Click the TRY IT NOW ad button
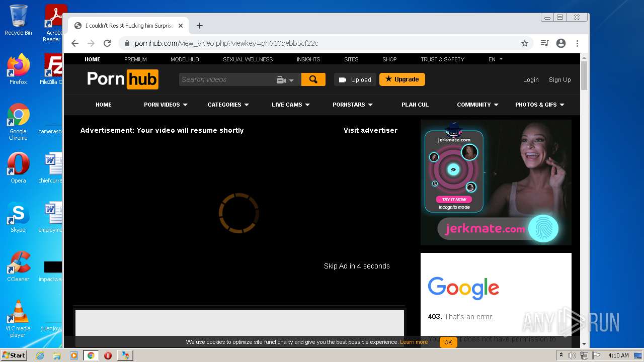644x362 pixels. coord(454,200)
